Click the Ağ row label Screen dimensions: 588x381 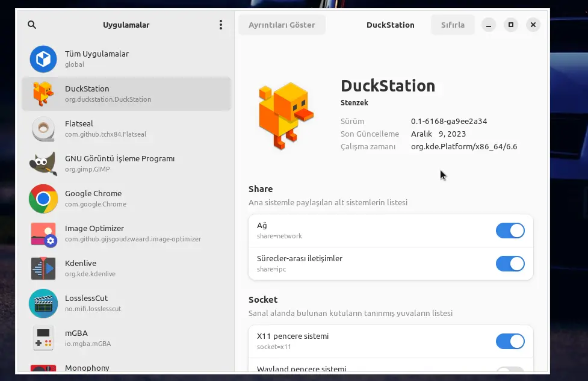click(x=262, y=225)
